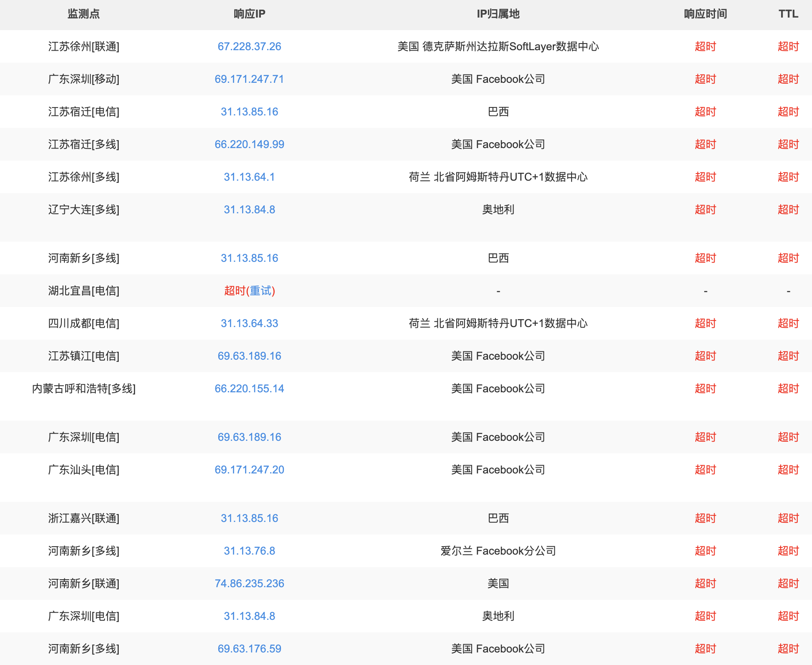The width and height of the screenshot is (812, 665).
Task: Select monitoring point 四川成都[电信]
Action: point(84,323)
